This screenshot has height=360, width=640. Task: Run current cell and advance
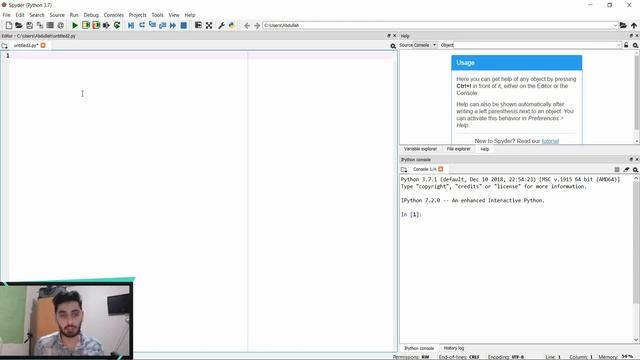(96, 25)
